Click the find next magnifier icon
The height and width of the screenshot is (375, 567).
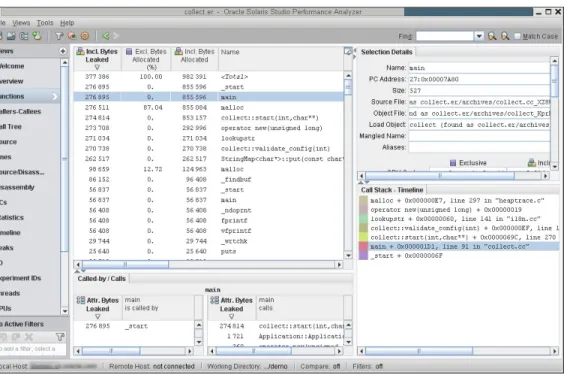[492, 36]
